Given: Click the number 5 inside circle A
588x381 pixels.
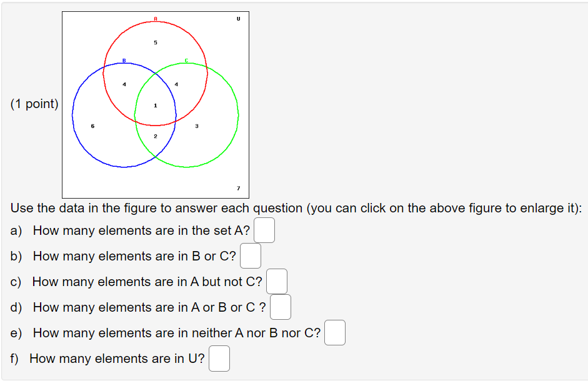Looking at the screenshot, I should pyautogui.click(x=156, y=42).
